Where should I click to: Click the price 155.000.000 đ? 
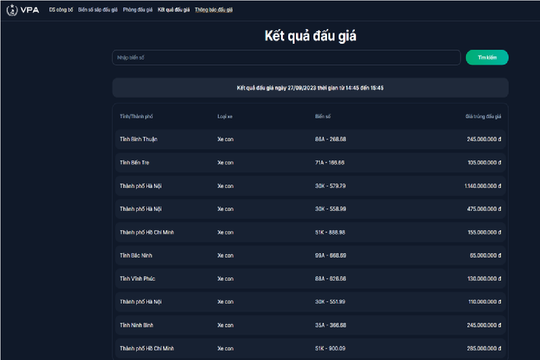[484, 233]
